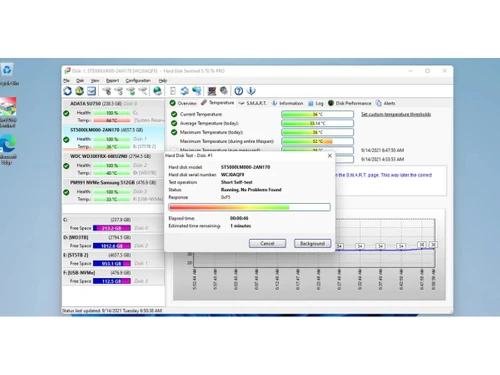This screenshot has height=375, width=500.
Task: Click the blue double-arrow sync toolbar icon
Action: pyautogui.click(x=184, y=91)
